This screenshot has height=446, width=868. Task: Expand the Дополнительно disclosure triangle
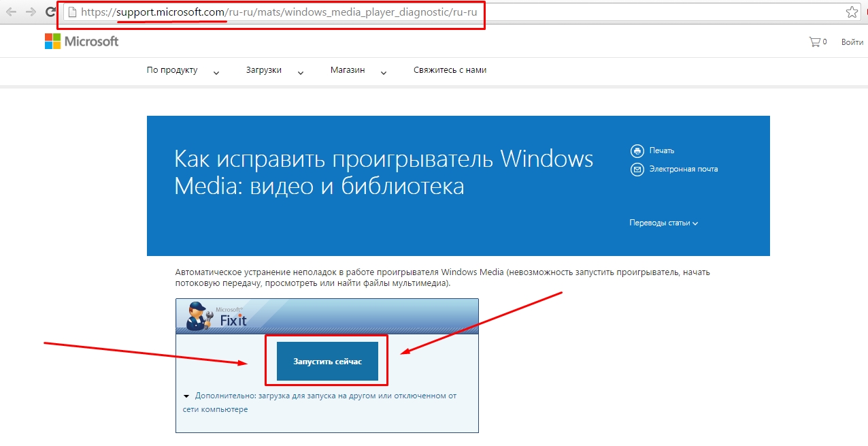186,396
